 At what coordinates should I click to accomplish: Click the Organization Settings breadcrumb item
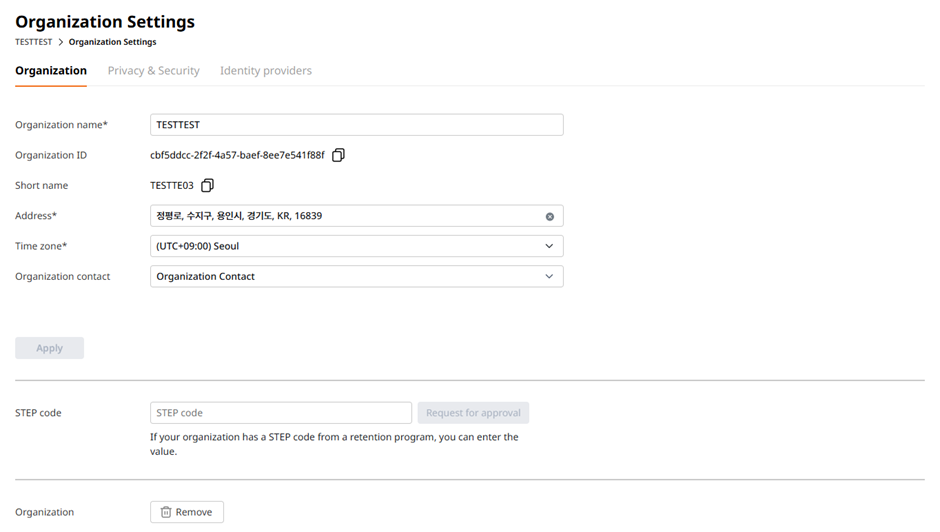tap(112, 42)
